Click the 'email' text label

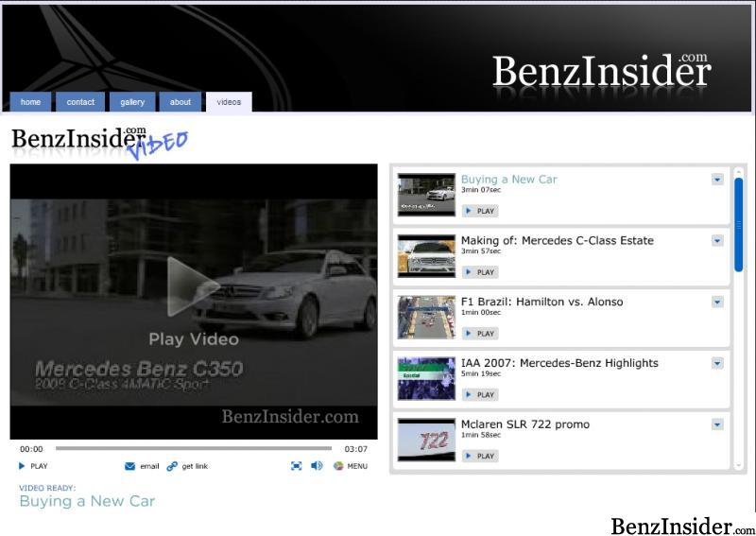coord(149,466)
